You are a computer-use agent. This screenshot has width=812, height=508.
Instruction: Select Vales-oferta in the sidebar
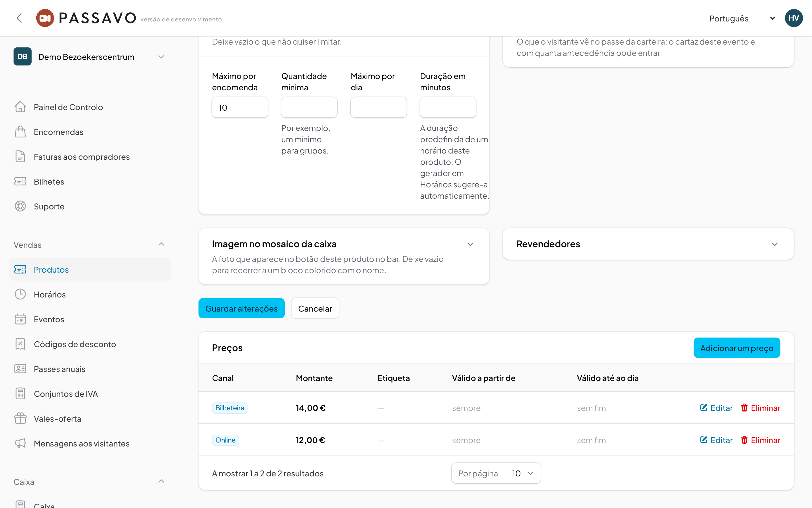(90, 419)
